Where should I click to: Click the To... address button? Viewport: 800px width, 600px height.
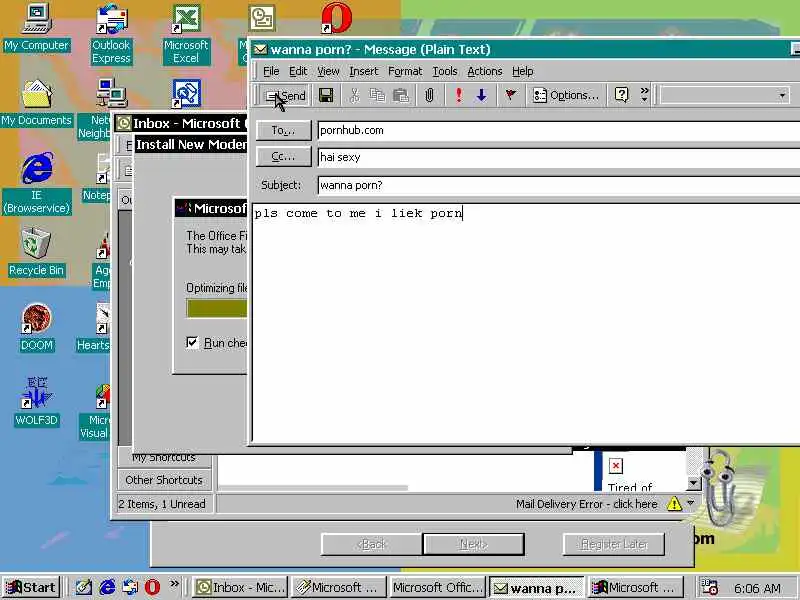pos(284,131)
